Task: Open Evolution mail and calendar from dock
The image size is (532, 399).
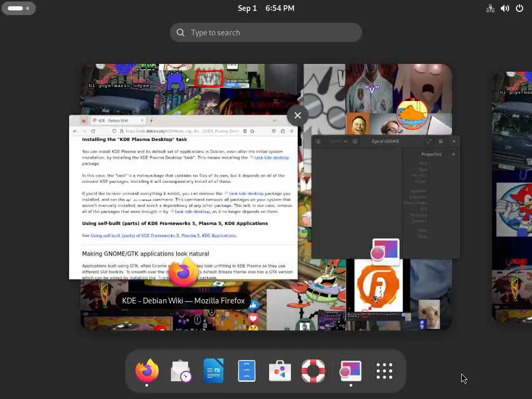Action: click(180, 370)
